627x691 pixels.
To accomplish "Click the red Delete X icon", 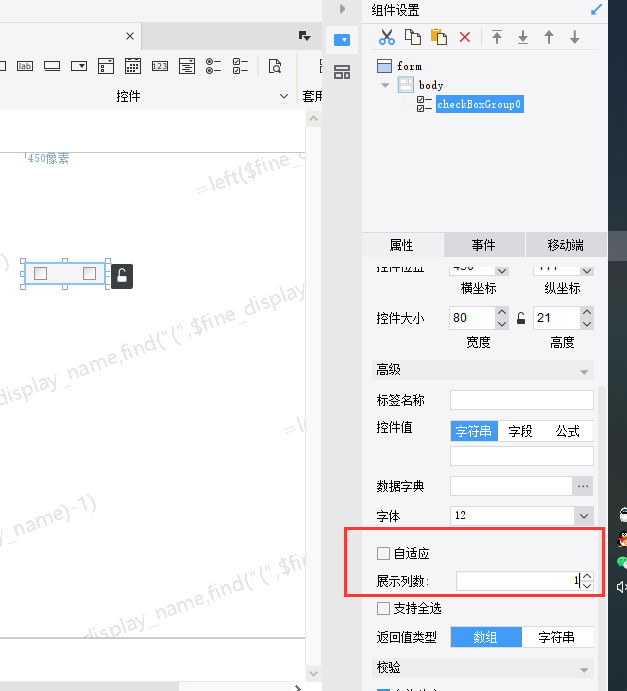I will tap(464, 37).
